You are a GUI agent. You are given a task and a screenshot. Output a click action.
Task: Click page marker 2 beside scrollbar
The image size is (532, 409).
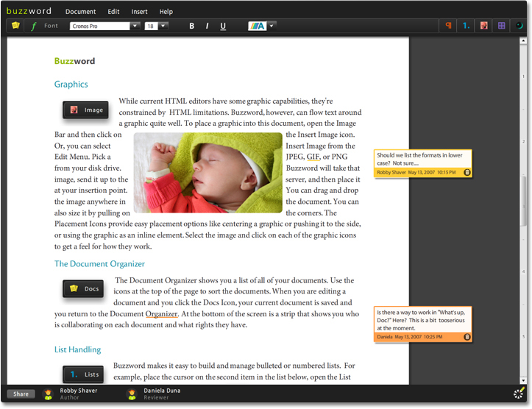pos(524,141)
